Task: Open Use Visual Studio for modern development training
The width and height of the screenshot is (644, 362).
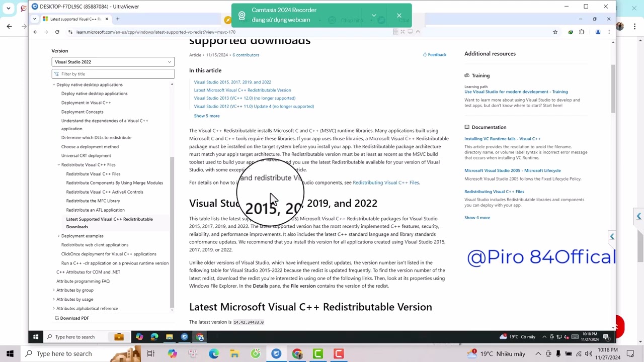Action: (516, 92)
